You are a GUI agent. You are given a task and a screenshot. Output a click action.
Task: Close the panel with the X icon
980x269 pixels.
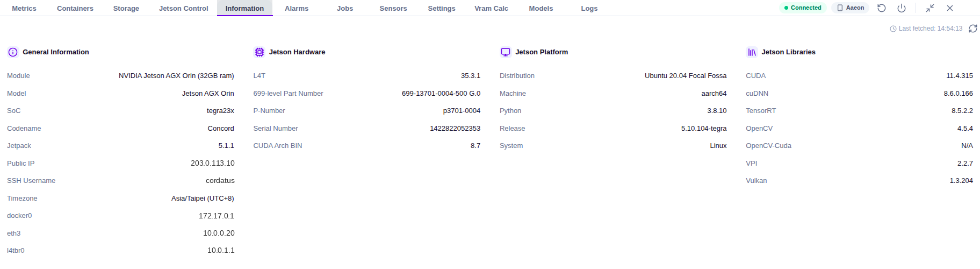(x=950, y=8)
